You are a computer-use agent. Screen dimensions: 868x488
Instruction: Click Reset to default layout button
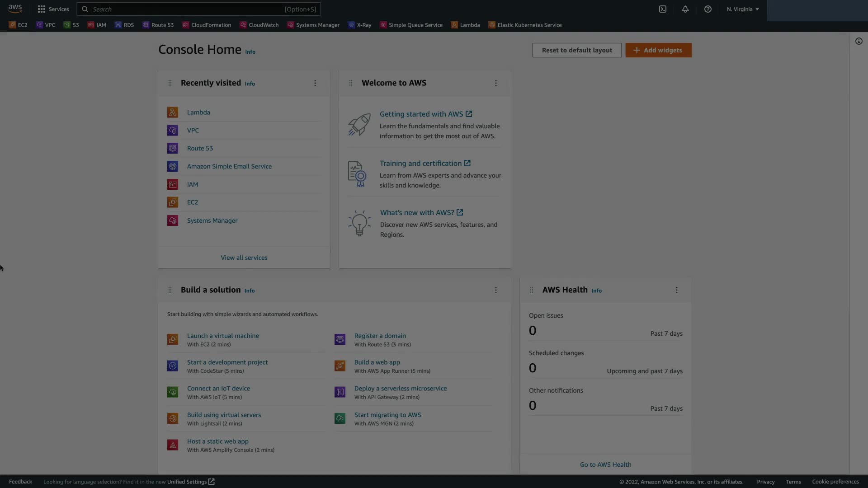(577, 50)
